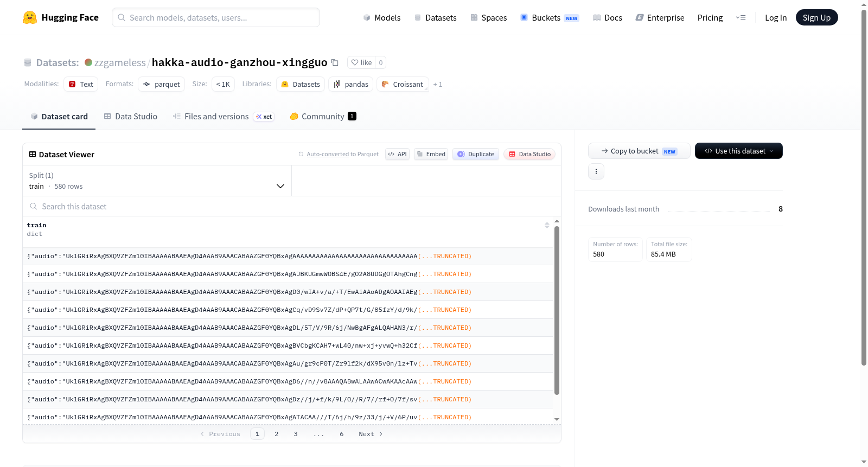This screenshot has width=868, height=467.
Task: Switch to the Dataset card tab
Action: tap(59, 116)
